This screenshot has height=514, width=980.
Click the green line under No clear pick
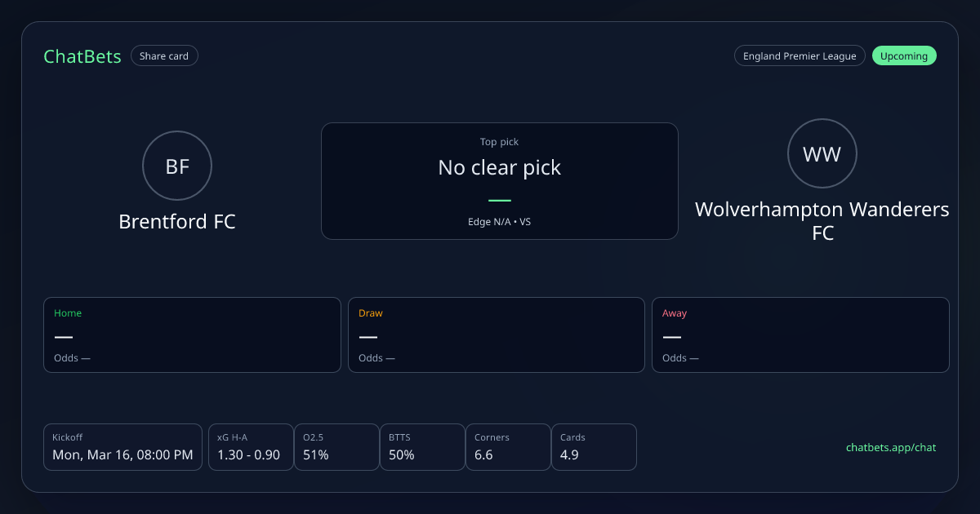(499, 200)
